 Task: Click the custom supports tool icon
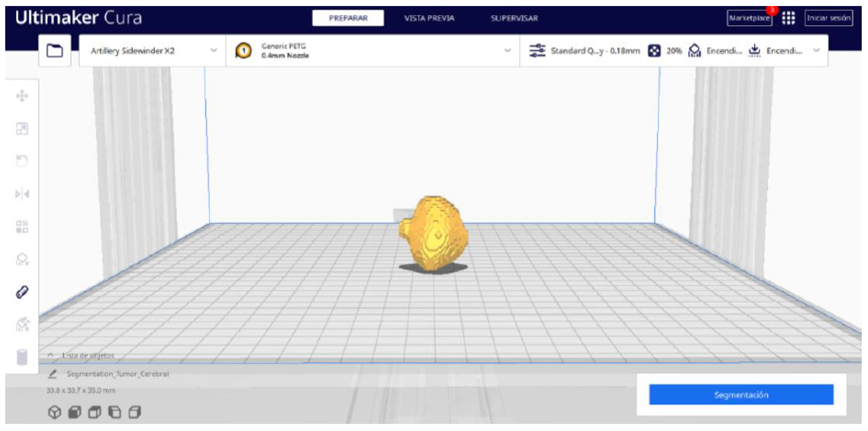pyautogui.click(x=22, y=325)
